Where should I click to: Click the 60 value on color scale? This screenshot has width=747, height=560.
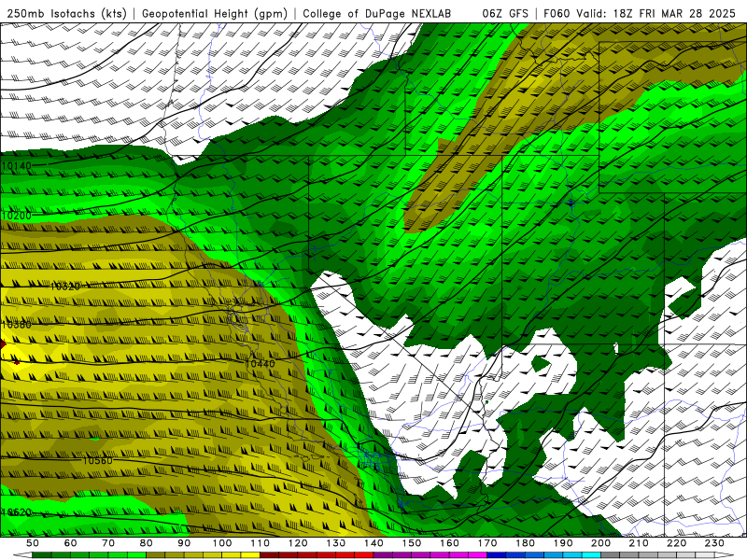(x=71, y=543)
